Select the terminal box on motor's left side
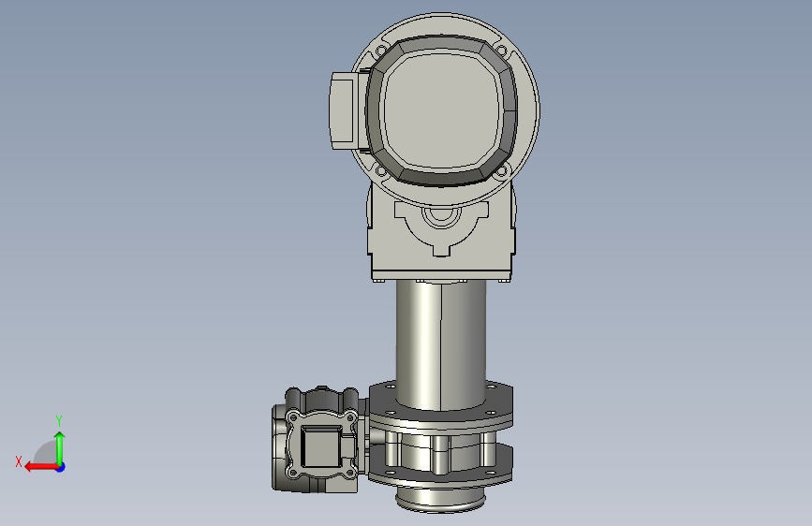The height and width of the screenshot is (526, 812). coord(343,110)
